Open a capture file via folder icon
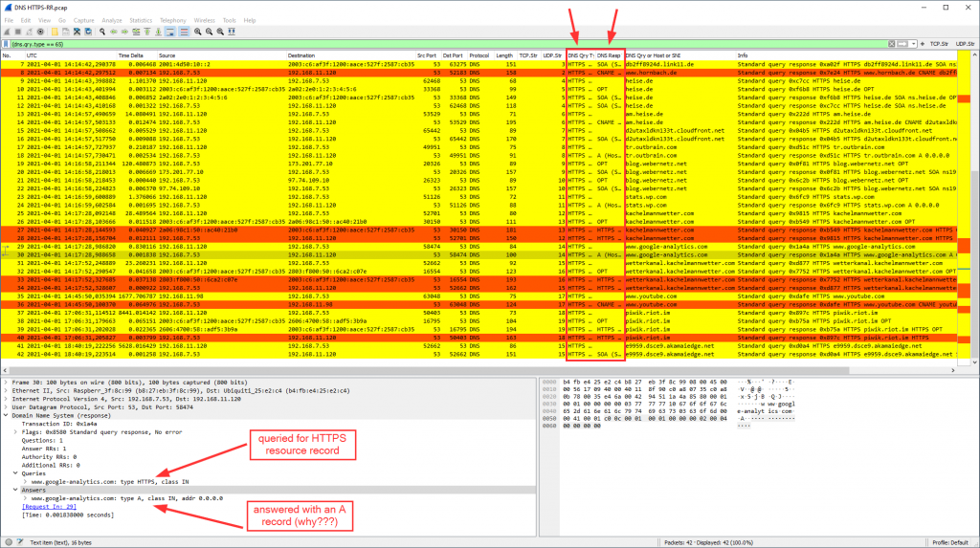This screenshot has width=980, height=548. coord(55,32)
